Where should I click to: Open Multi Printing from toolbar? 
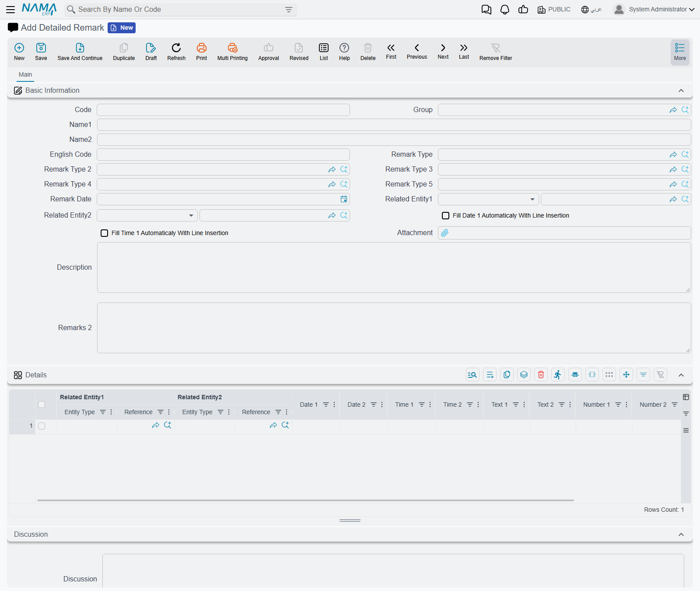[x=232, y=51]
